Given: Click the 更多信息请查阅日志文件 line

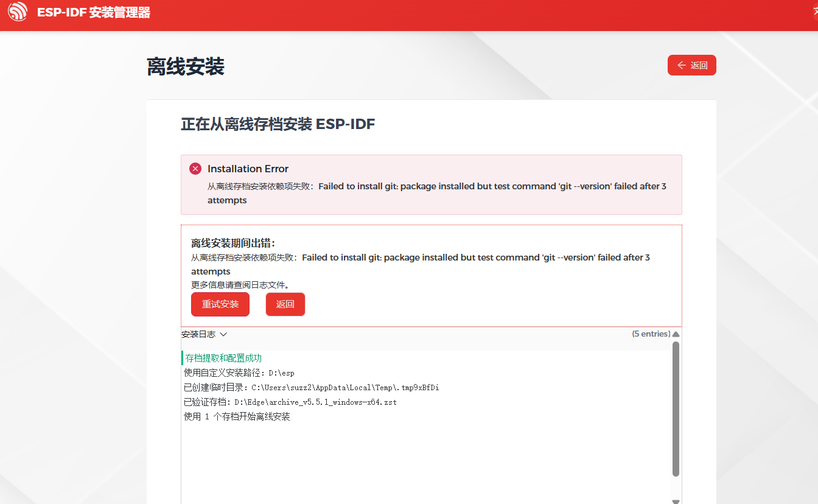Looking at the screenshot, I should (240, 284).
